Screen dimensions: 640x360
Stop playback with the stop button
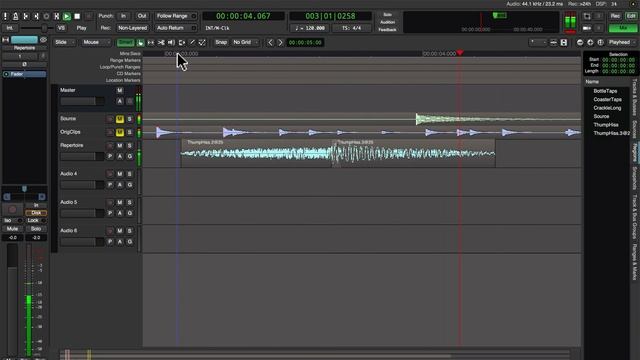click(77, 16)
